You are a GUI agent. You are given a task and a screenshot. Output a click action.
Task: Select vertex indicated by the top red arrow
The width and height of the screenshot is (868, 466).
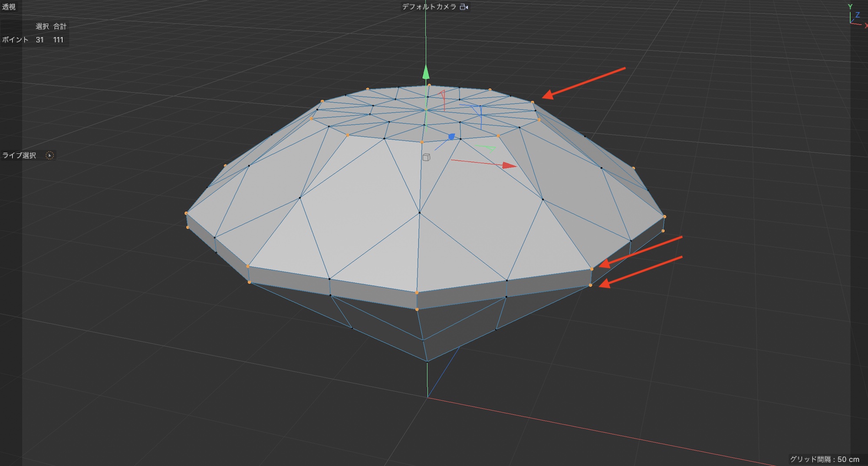click(x=533, y=102)
